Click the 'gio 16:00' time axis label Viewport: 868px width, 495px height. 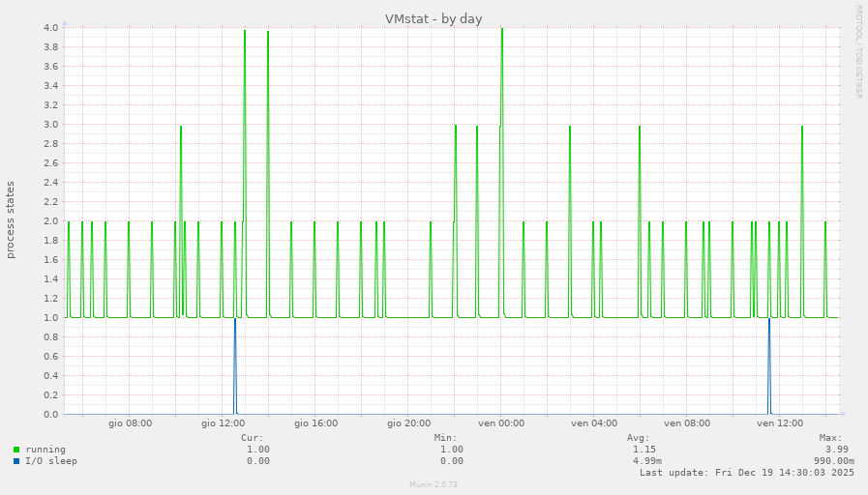click(316, 423)
